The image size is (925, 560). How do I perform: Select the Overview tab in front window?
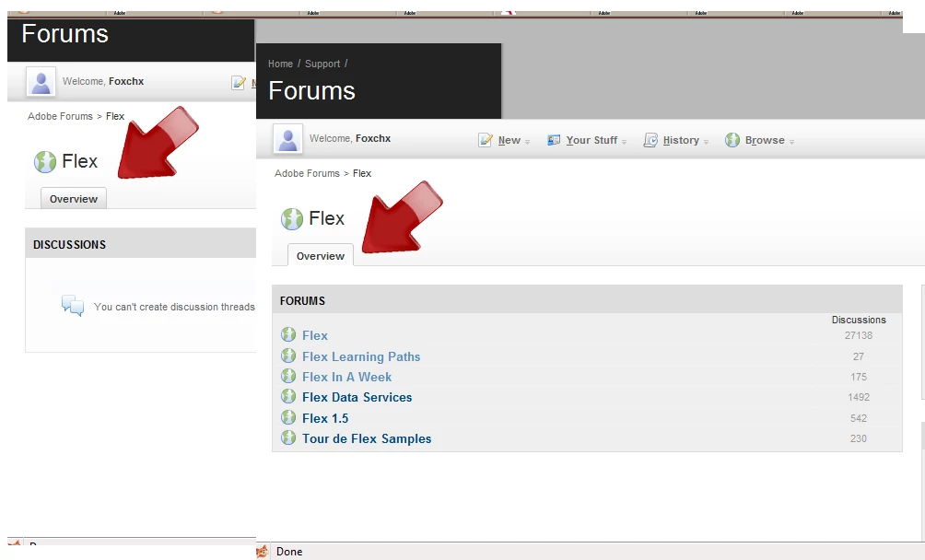coord(321,255)
